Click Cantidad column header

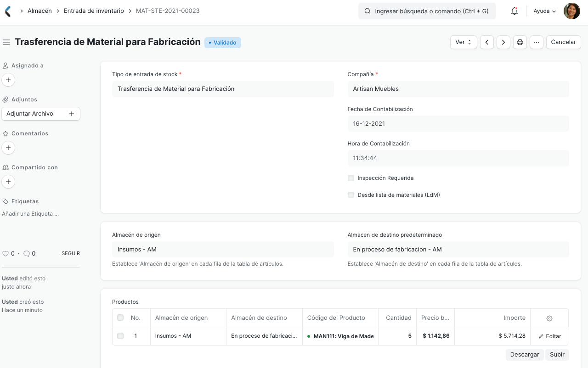point(397,318)
